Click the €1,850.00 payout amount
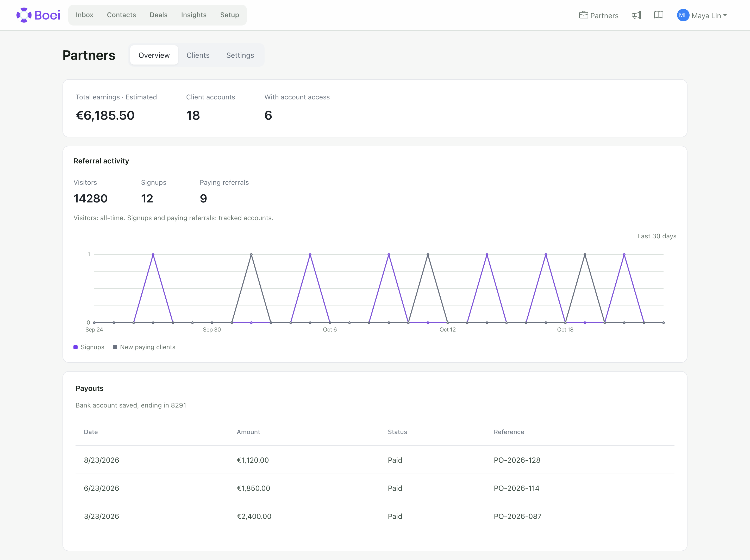 click(253, 488)
